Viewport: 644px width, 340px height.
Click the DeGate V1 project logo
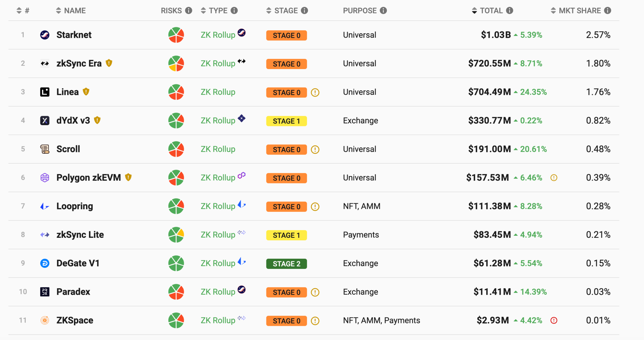click(x=45, y=263)
